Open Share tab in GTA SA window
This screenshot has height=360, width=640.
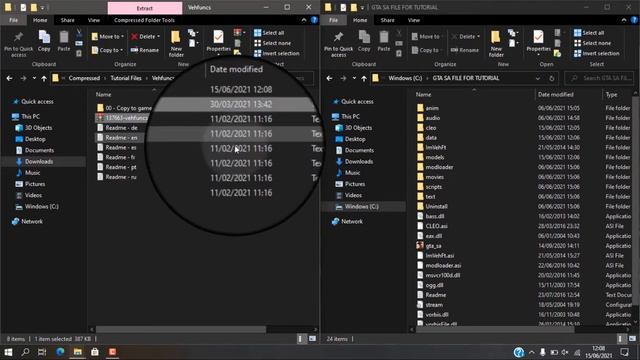tap(387, 20)
